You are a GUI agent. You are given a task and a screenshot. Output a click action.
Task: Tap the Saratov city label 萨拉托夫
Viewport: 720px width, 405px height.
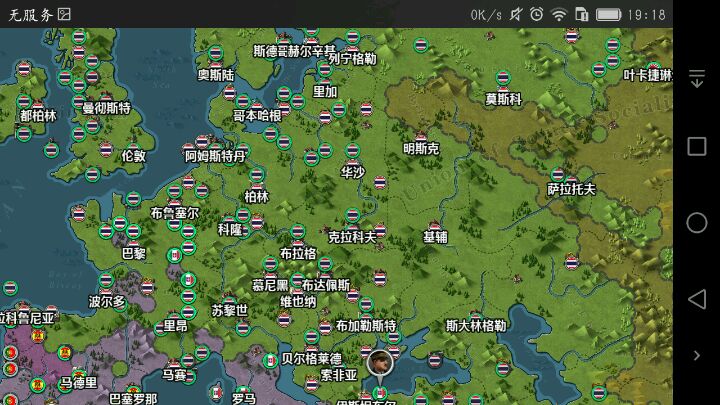pyautogui.click(x=571, y=189)
